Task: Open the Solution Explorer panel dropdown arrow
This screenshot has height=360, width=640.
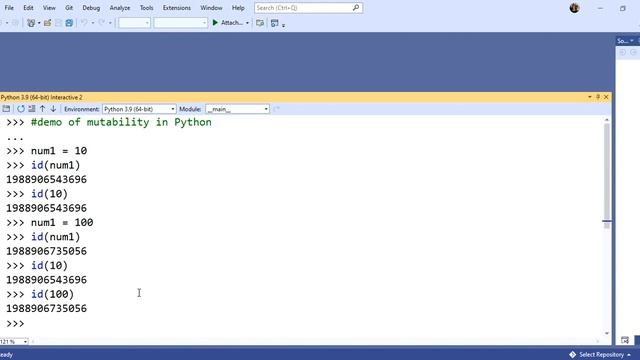Action: click(x=632, y=41)
